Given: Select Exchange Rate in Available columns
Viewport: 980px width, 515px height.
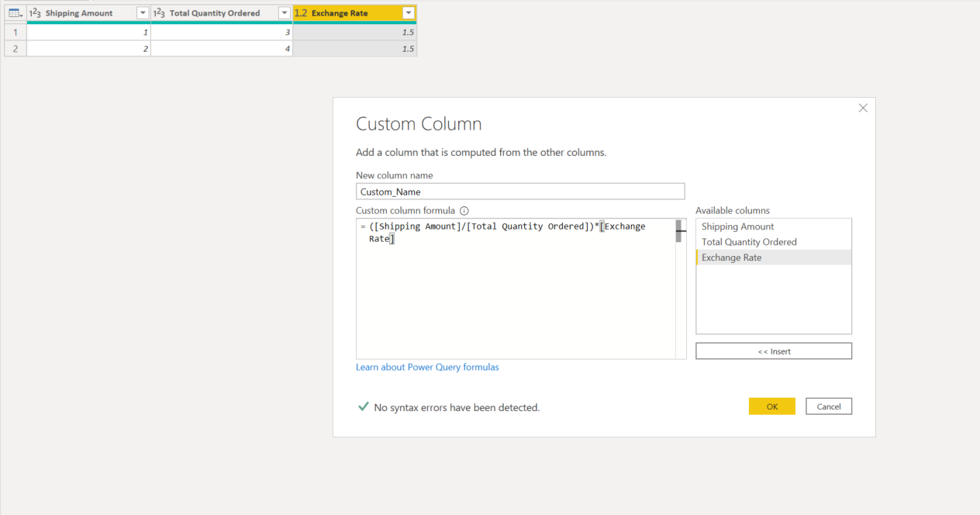Looking at the screenshot, I should tap(774, 257).
